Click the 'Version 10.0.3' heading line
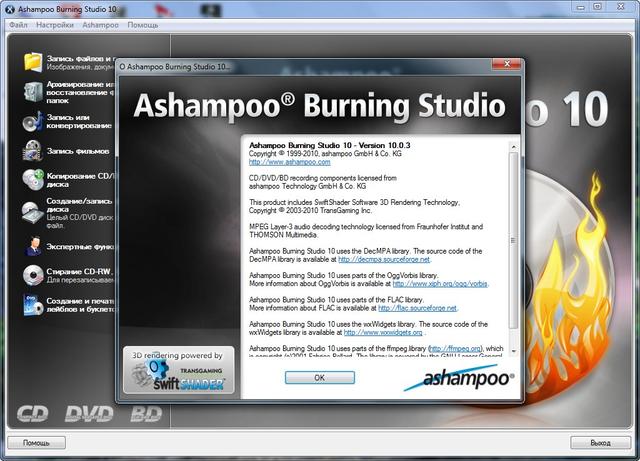This screenshot has width=640, height=461. click(x=329, y=145)
